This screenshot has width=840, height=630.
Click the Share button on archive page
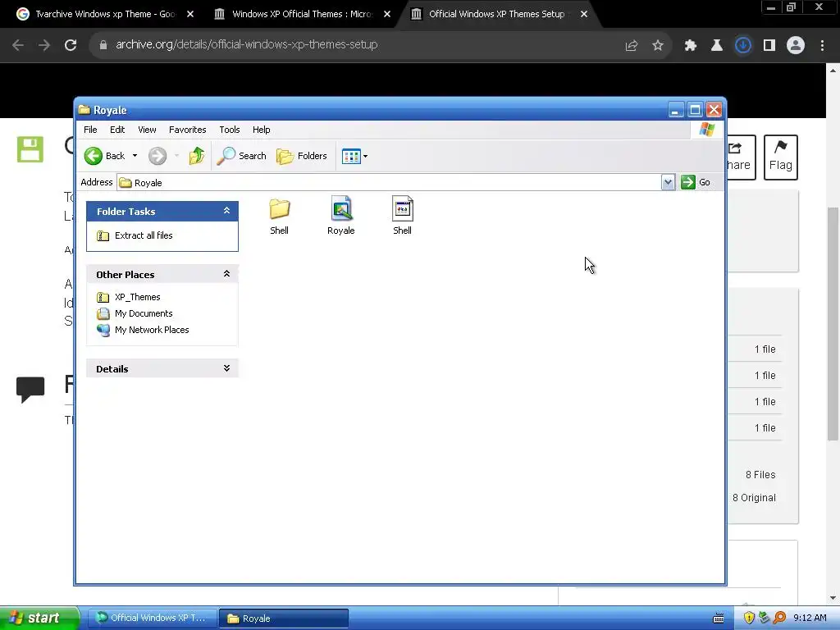pos(741,157)
